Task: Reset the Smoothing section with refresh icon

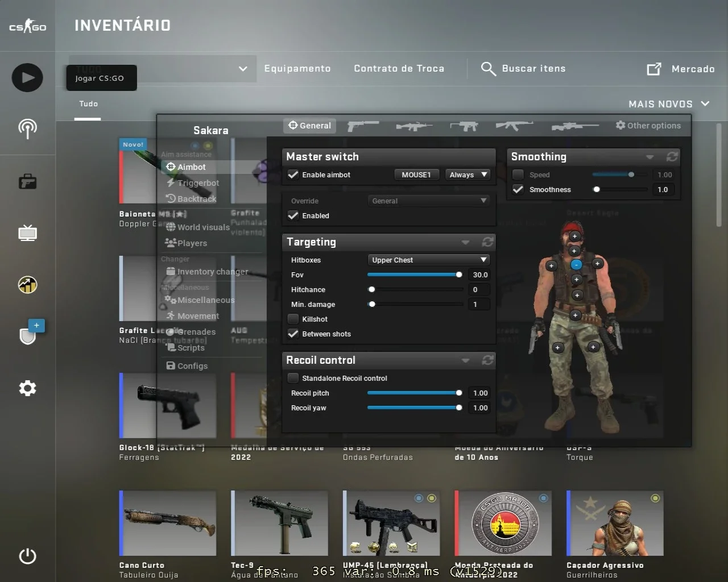Action: point(672,157)
